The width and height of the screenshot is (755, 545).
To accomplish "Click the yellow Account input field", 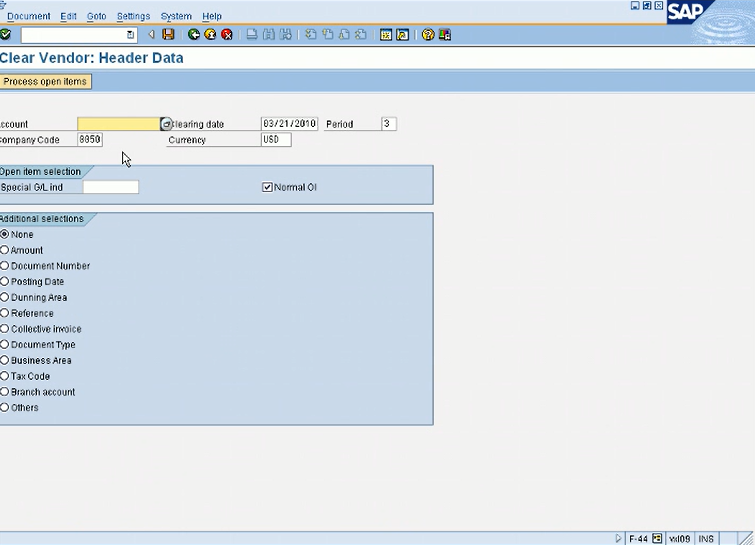I will click(118, 124).
